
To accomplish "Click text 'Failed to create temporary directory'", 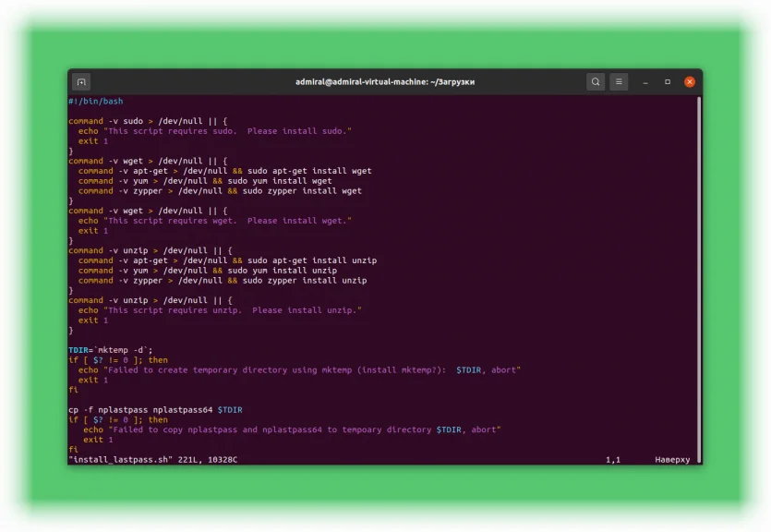I will 198,369.
